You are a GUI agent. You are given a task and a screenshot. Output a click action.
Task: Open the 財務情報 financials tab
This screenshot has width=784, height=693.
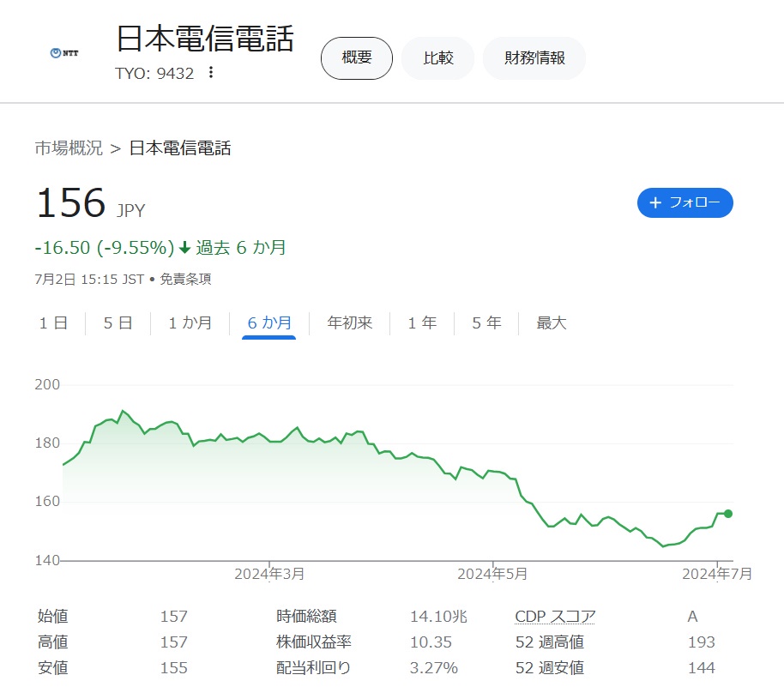pyautogui.click(x=534, y=58)
